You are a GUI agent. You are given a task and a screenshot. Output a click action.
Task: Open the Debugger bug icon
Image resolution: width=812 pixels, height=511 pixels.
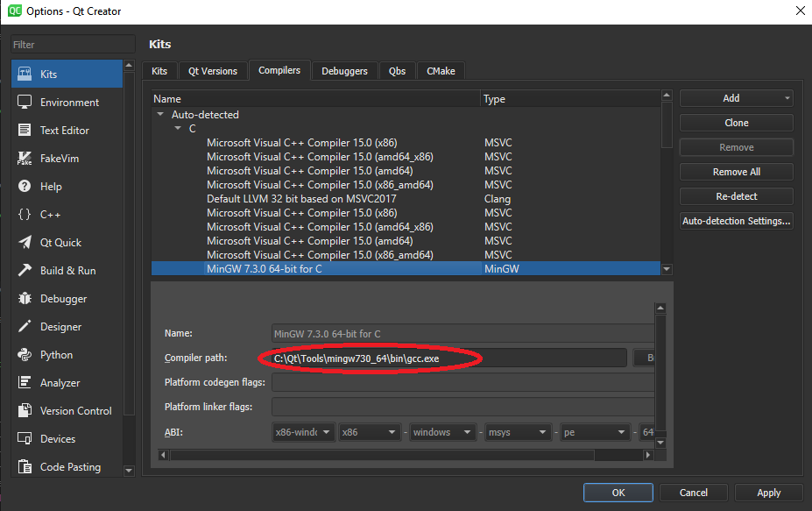(25, 299)
